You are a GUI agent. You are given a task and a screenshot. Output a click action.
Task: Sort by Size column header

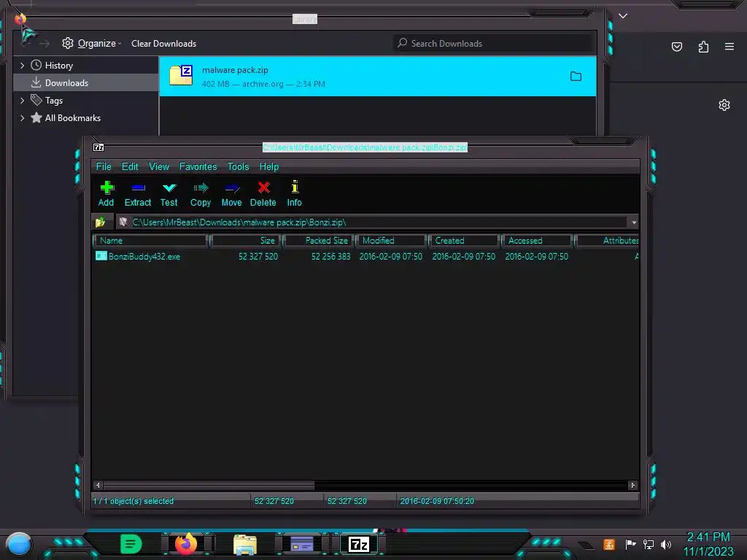245,241
